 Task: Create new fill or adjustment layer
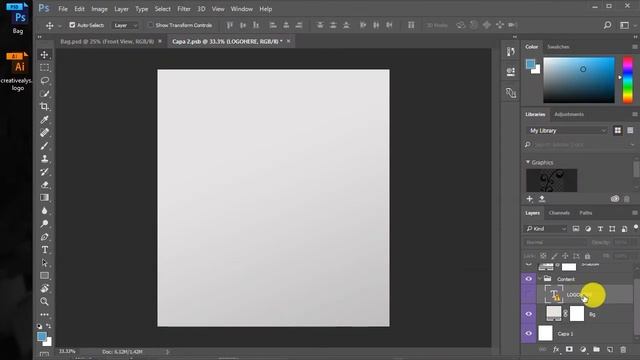(x=583, y=349)
